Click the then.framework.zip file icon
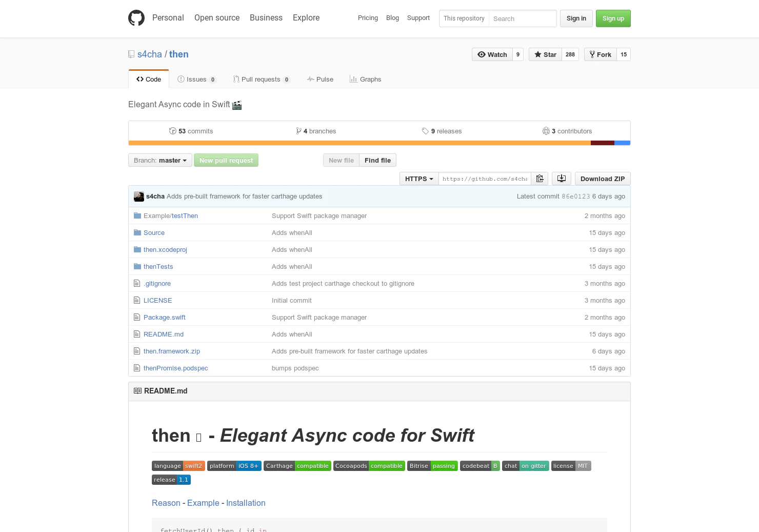Screen dimensions: 759x532 coord(137,351)
